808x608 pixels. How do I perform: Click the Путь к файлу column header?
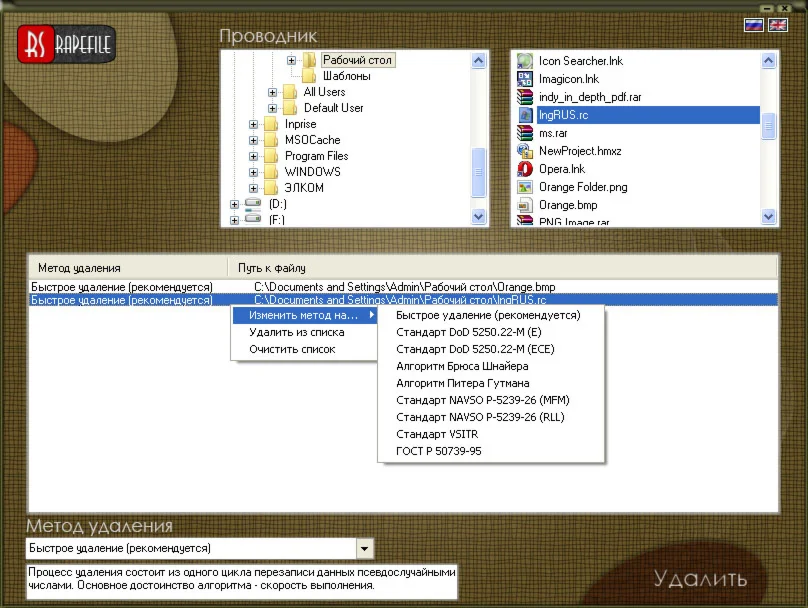(502, 268)
